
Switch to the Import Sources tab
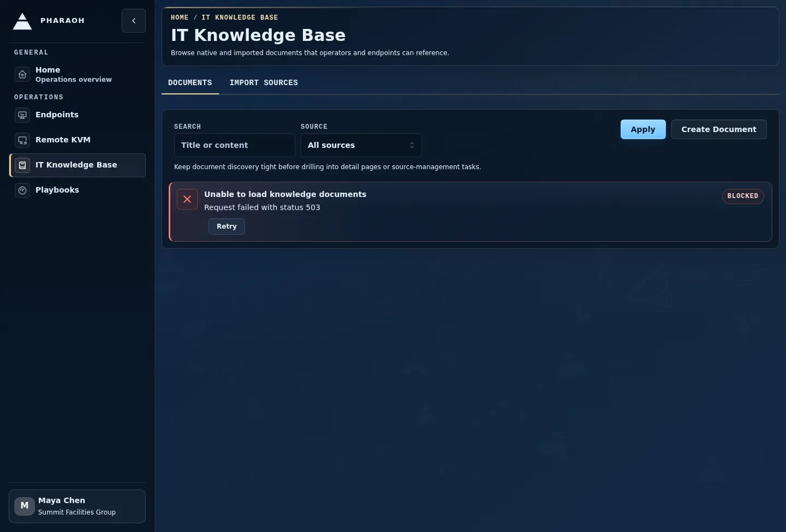click(264, 83)
